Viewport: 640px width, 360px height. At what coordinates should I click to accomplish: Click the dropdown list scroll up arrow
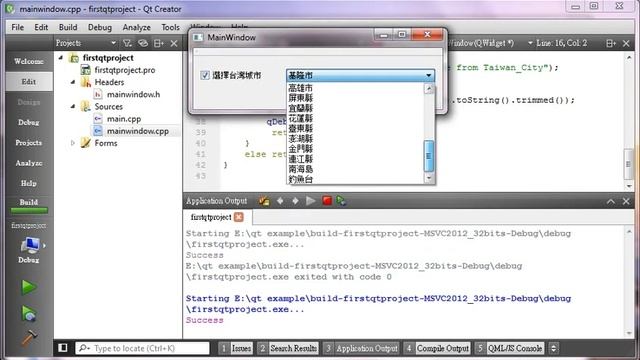(x=429, y=88)
